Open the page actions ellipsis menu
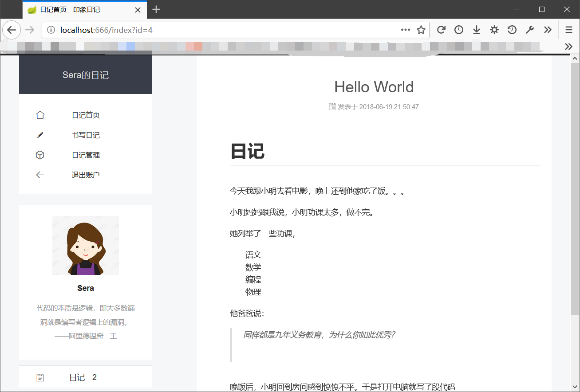The width and height of the screenshot is (580, 392). [405, 30]
